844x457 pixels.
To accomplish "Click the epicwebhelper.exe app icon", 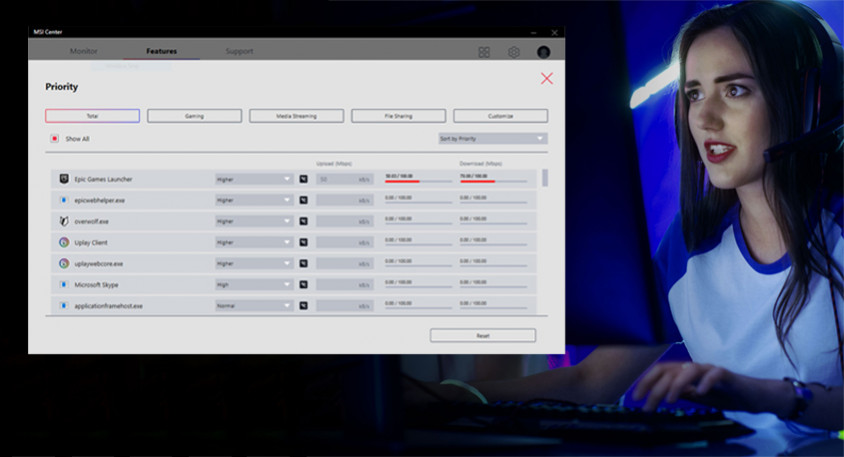I will [64, 200].
